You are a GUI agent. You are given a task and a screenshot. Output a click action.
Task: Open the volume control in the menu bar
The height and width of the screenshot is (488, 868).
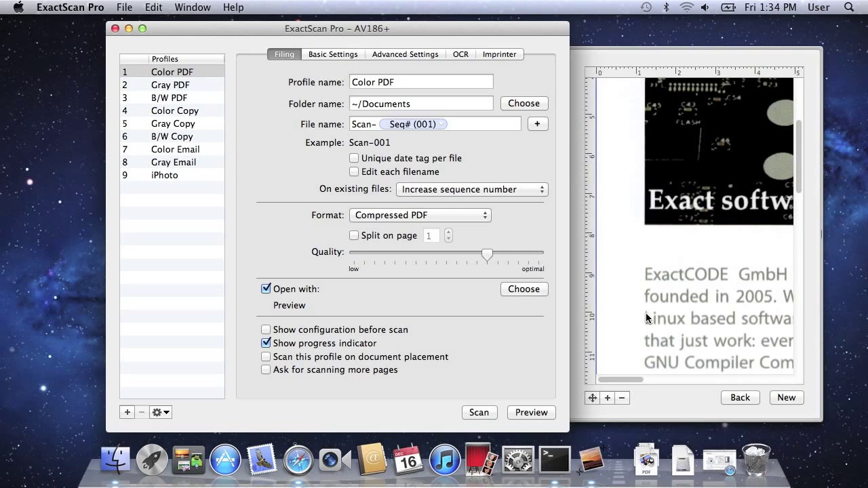tap(705, 7)
